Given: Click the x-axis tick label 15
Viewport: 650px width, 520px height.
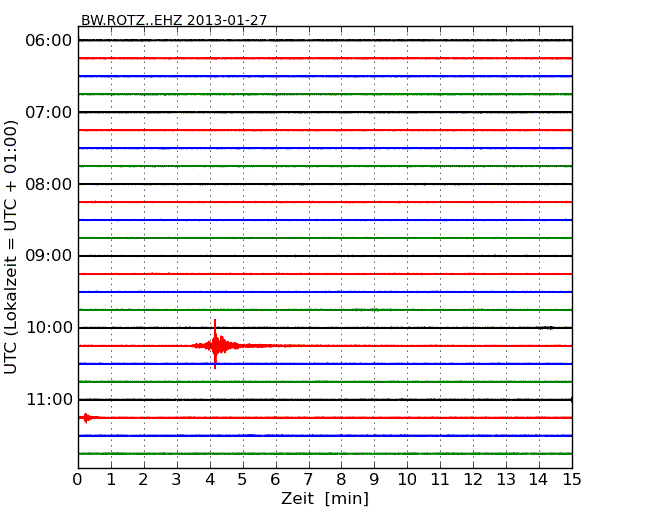Looking at the screenshot, I should point(572,479).
